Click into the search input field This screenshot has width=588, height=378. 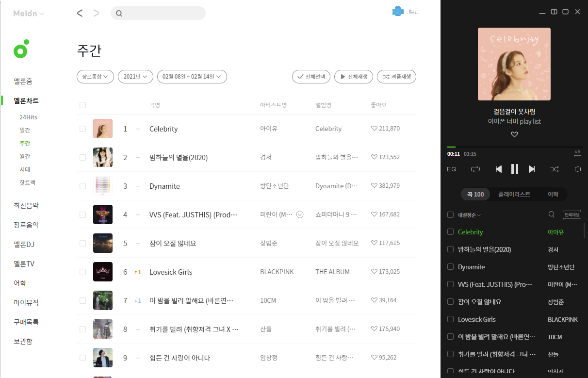158,13
